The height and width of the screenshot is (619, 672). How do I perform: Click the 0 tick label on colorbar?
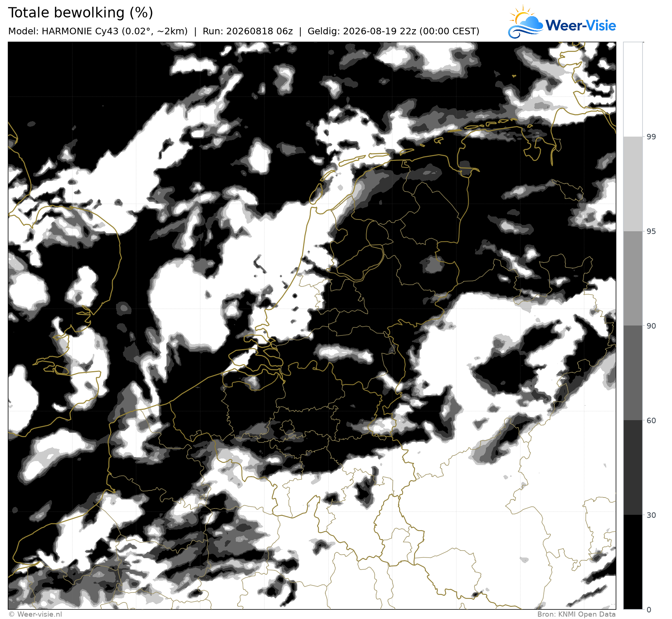click(x=649, y=610)
